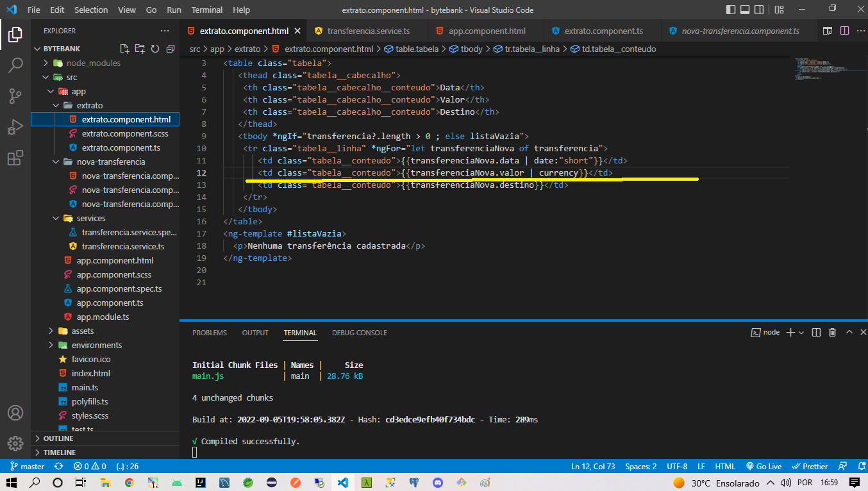Expand the environments folder
This screenshot has height=491, width=868.
coord(51,345)
